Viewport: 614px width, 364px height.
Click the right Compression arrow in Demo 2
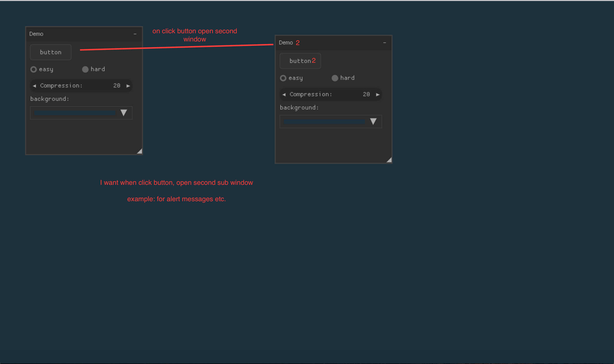click(377, 94)
